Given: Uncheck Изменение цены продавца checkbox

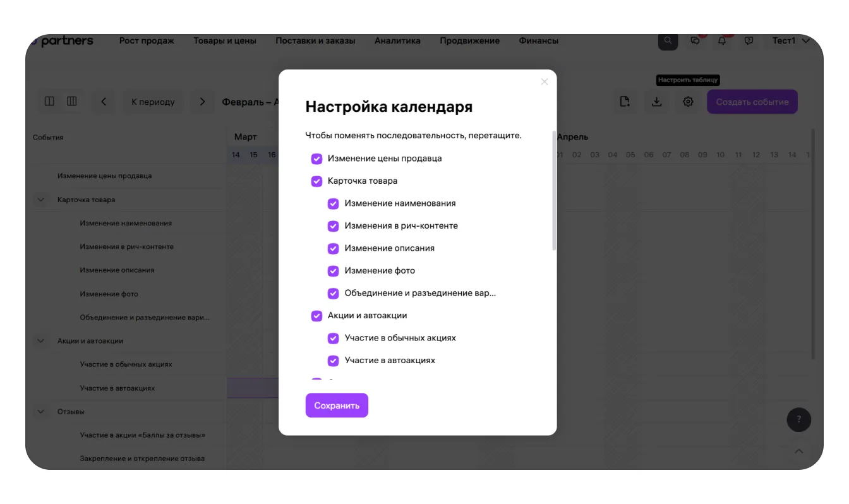Looking at the screenshot, I should [316, 159].
